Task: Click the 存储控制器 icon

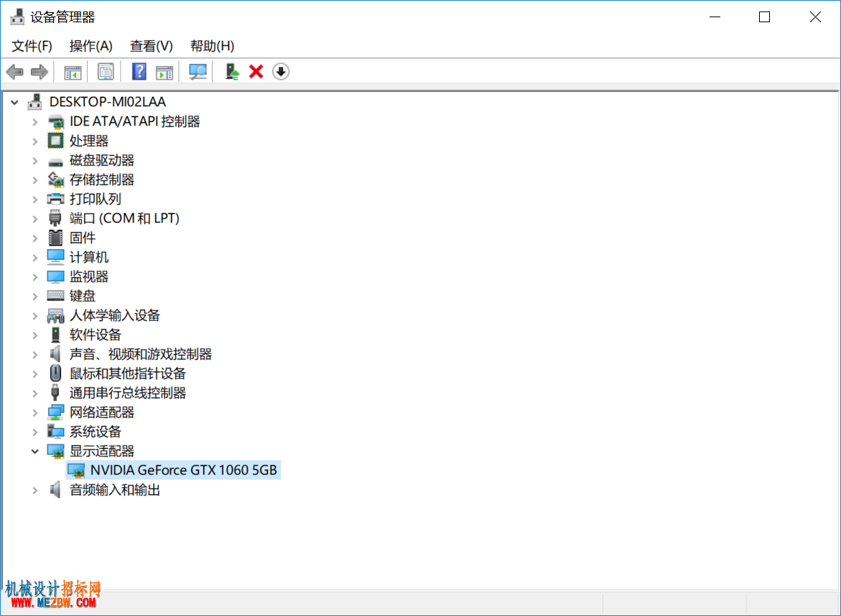Action: pos(56,179)
